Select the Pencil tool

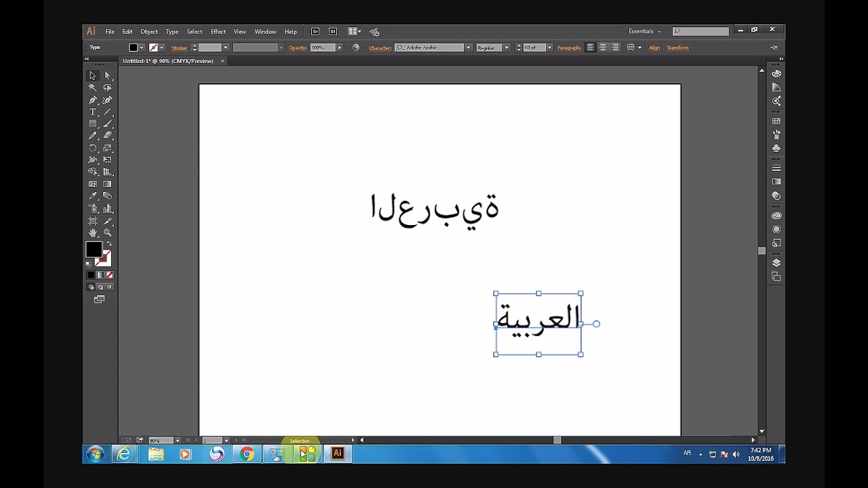pos(93,136)
